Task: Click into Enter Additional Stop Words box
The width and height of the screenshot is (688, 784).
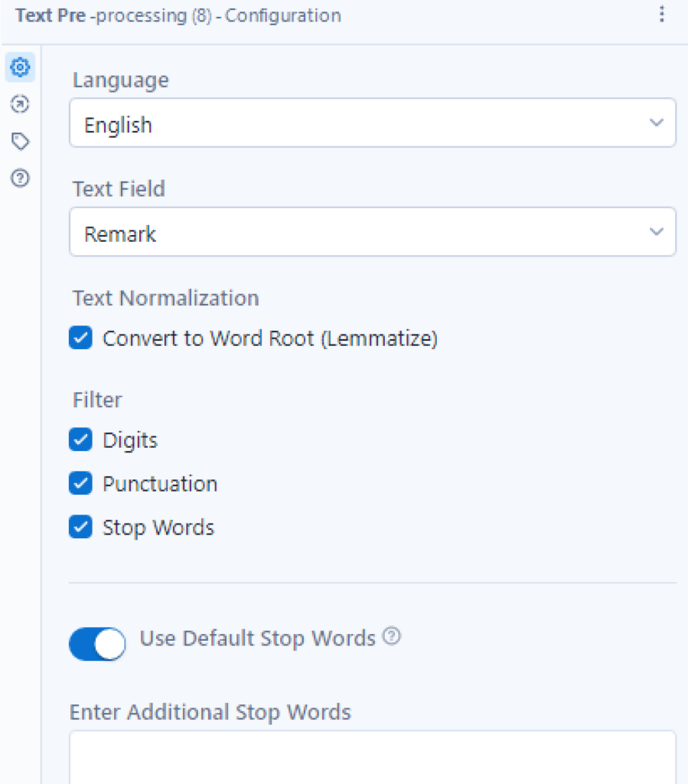Action: [x=373, y=757]
